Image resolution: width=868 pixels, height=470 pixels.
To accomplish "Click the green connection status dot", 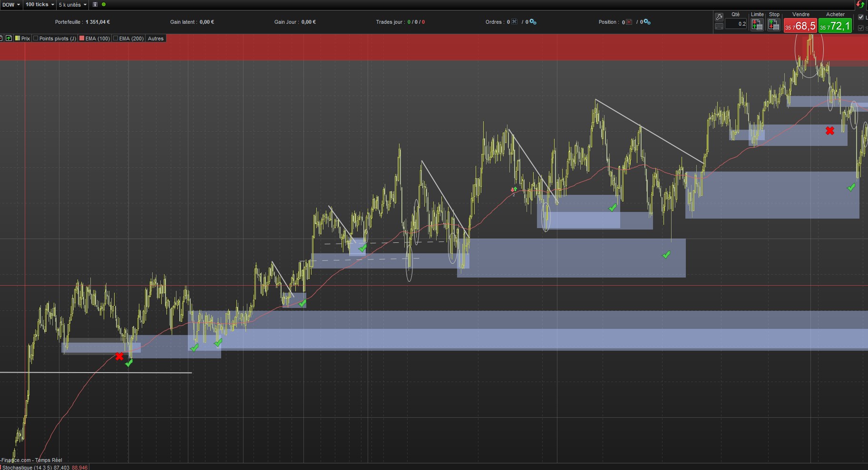I will [x=104, y=5].
